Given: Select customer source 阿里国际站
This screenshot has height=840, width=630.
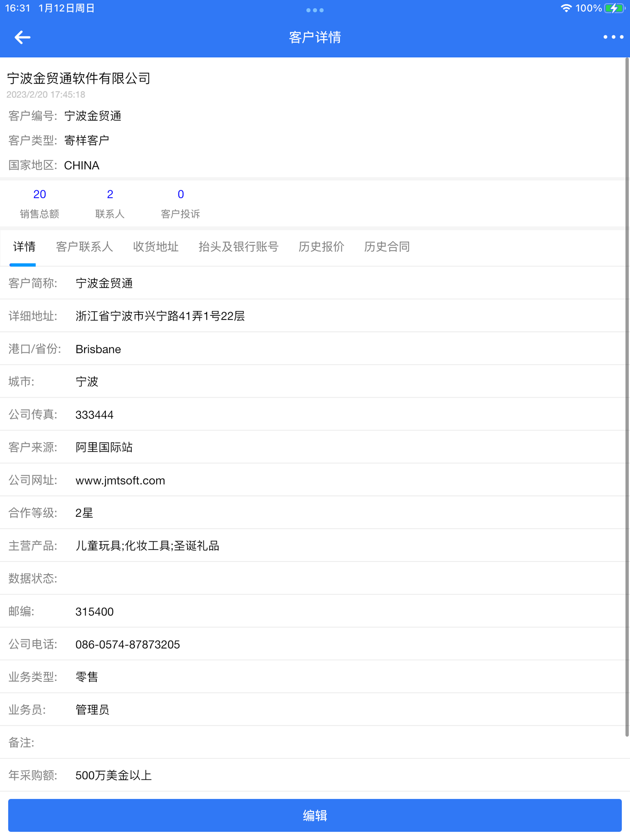Looking at the screenshot, I should pos(104,447).
